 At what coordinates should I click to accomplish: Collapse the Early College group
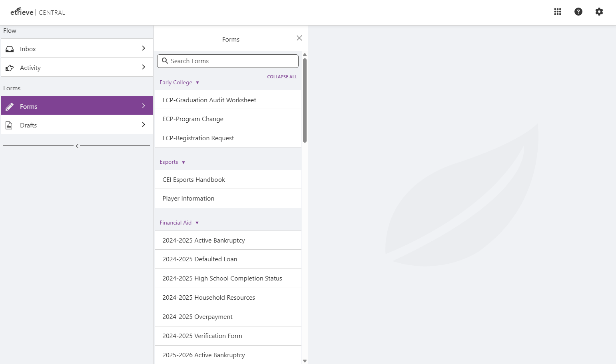179,82
